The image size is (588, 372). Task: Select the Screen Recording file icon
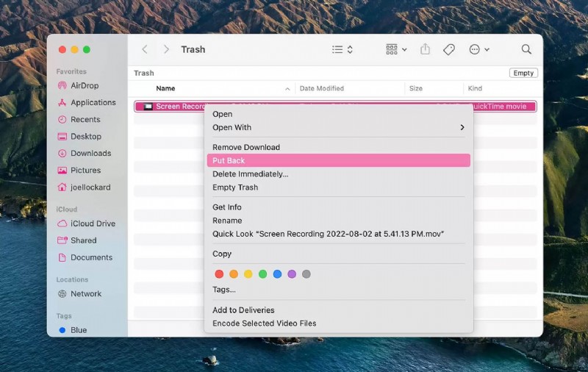coord(148,107)
